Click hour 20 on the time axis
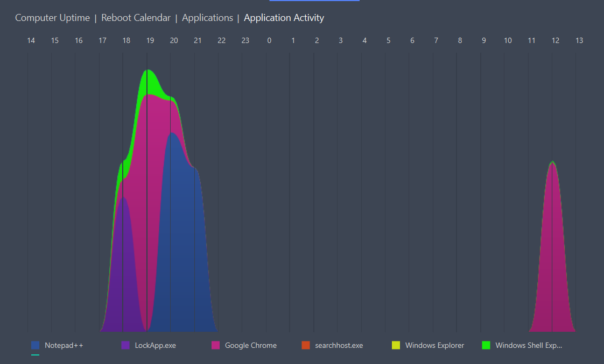The width and height of the screenshot is (604, 364). pyautogui.click(x=174, y=40)
